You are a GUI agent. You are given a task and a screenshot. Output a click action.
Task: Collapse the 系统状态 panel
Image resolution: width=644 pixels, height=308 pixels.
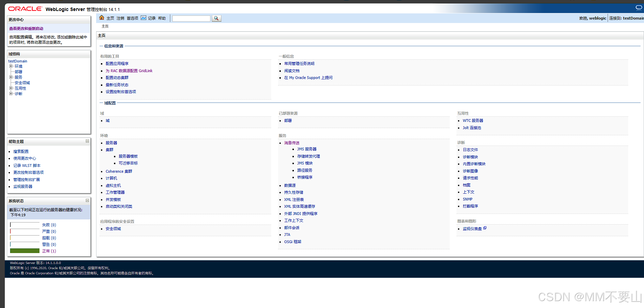87,201
